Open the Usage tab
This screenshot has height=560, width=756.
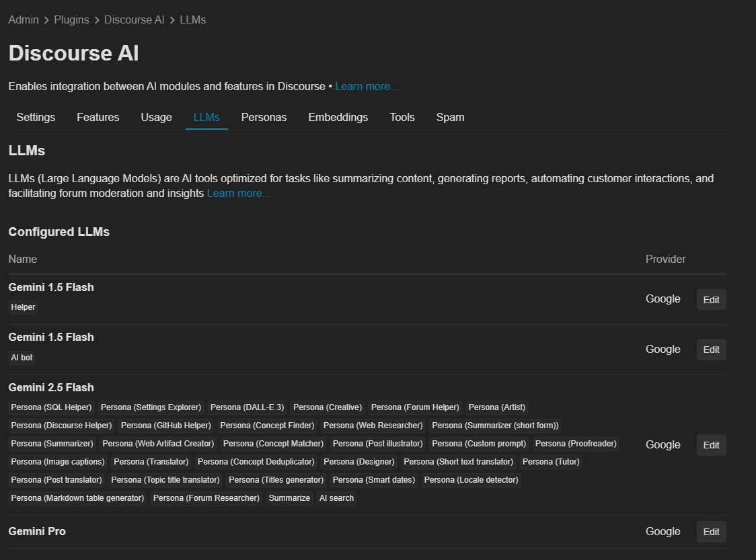156,117
